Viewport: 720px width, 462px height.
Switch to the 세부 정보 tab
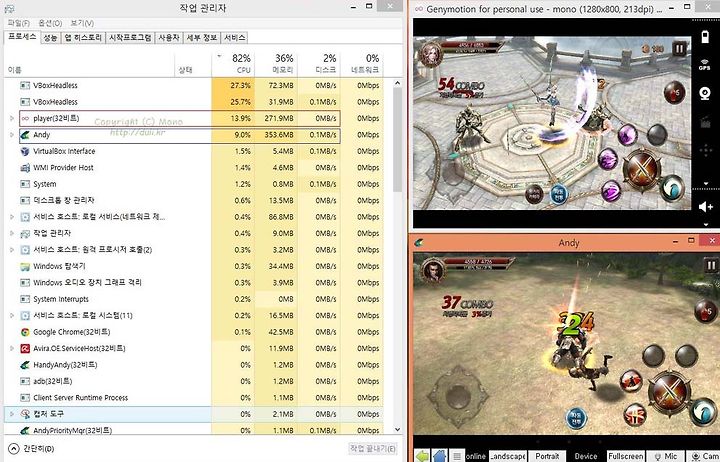point(202,38)
